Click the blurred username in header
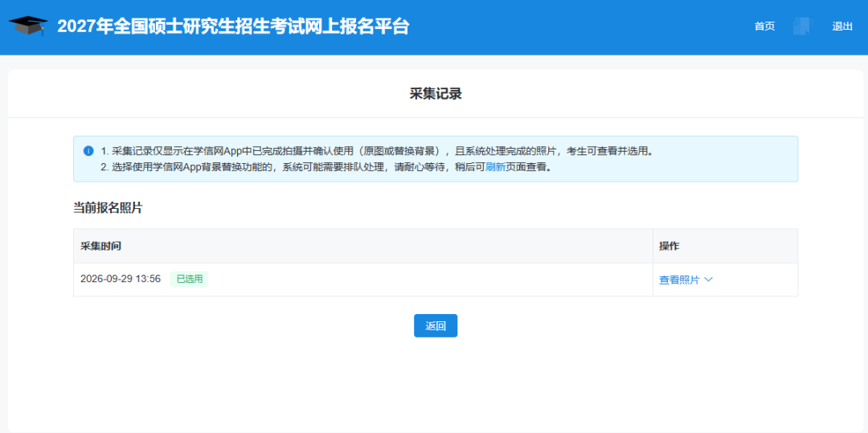868x433 pixels. click(x=801, y=27)
